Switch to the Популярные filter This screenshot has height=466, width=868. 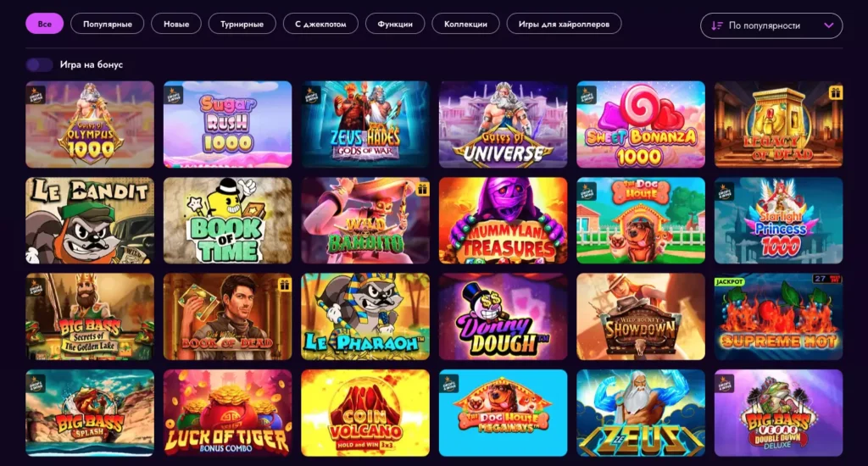click(108, 24)
